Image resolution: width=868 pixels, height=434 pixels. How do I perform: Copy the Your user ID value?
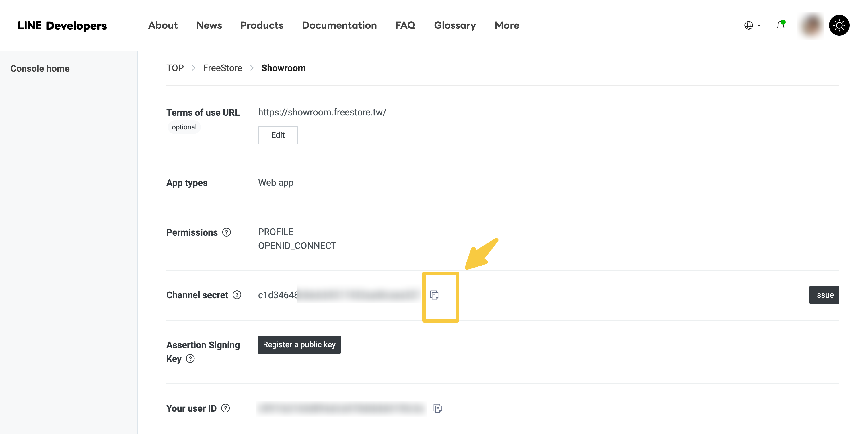click(x=437, y=408)
